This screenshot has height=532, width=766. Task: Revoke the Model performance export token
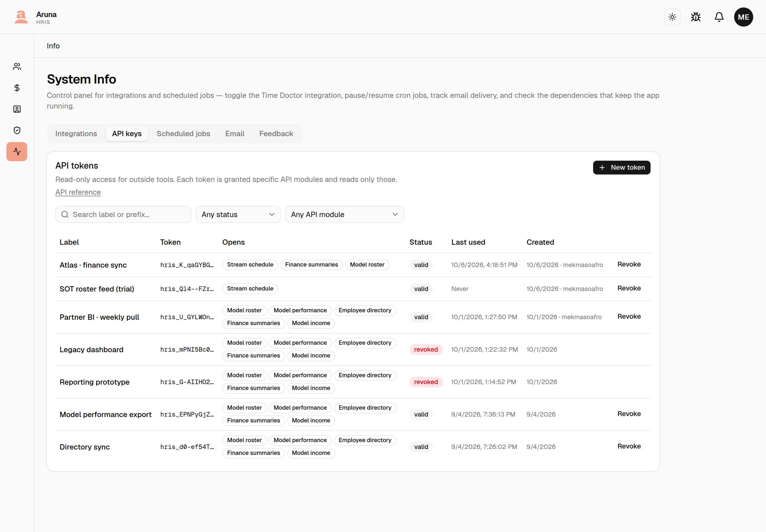pyautogui.click(x=629, y=414)
